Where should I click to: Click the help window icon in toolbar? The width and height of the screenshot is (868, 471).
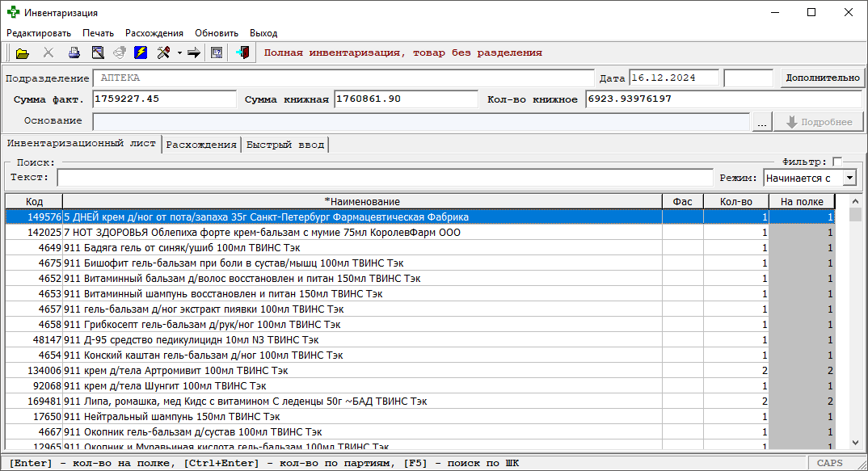[217, 53]
